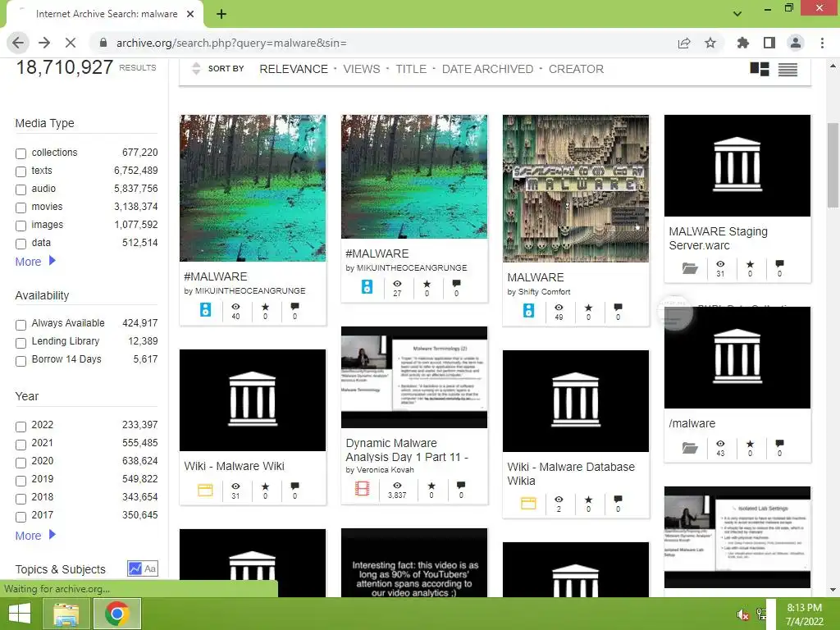Check the 2019 year filter
This screenshot has width=840, height=630.
21,481
